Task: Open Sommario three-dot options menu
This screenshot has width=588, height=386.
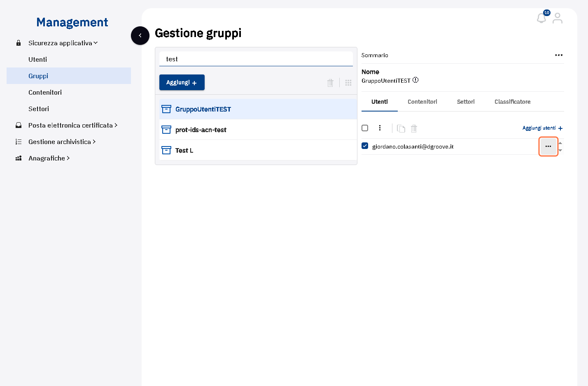Action: [559, 55]
